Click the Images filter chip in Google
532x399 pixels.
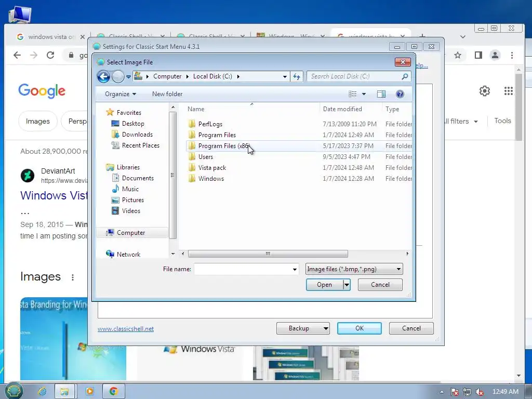coord(37,121)
